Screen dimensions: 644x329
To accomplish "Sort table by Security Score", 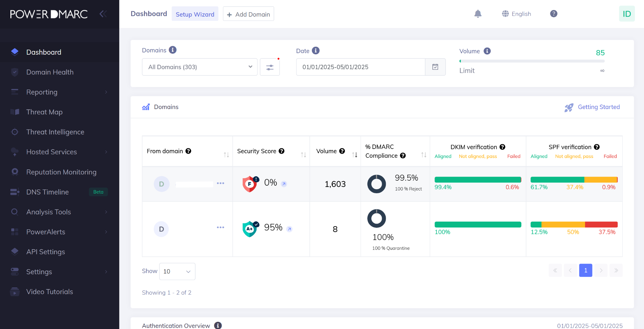I will click(x=303, y=155).
